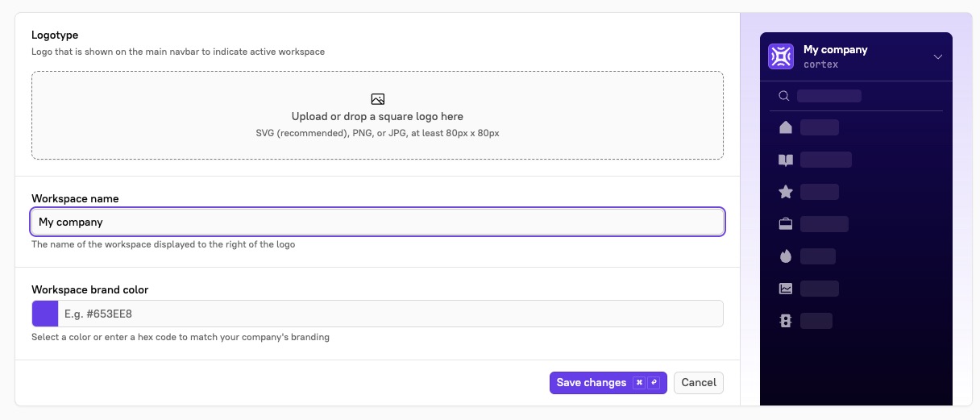Save changes to workspace settings
Image resolution: width=980 pixels, height=420 pixels.
tap(608, 383)
